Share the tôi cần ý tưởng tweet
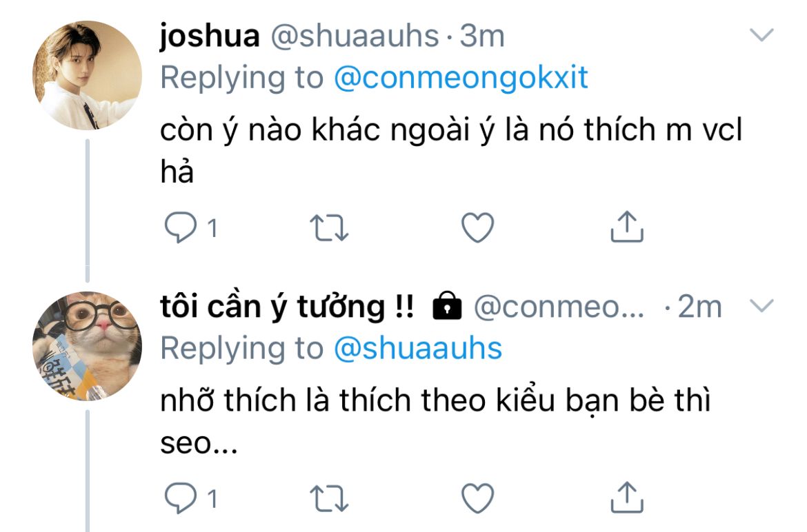Image resolution: width=807 pixels, height=532 pixels. point(627,497)
